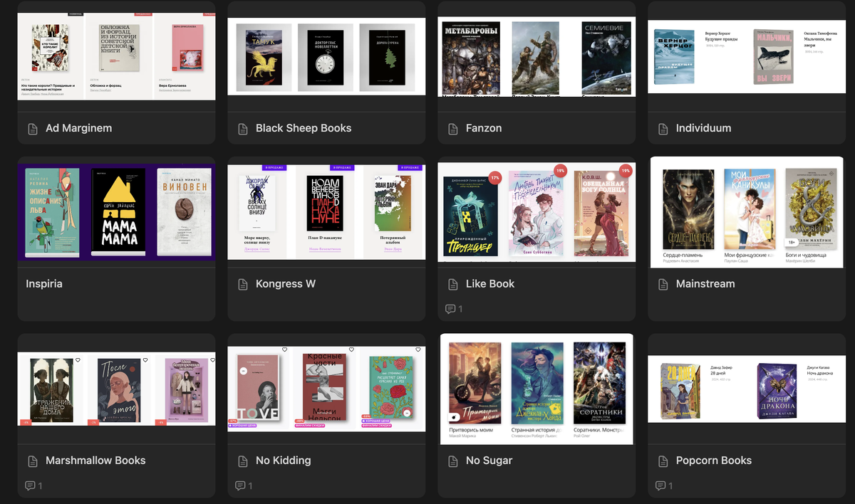Screen dimensions: 855x504
Task: Select the Like Book card title
Action: (490, 283)
